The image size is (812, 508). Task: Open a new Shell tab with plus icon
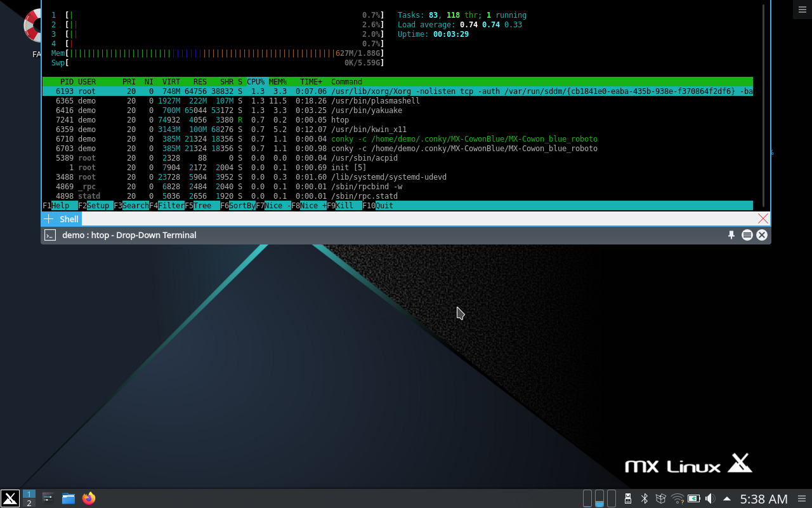(49, 218)
